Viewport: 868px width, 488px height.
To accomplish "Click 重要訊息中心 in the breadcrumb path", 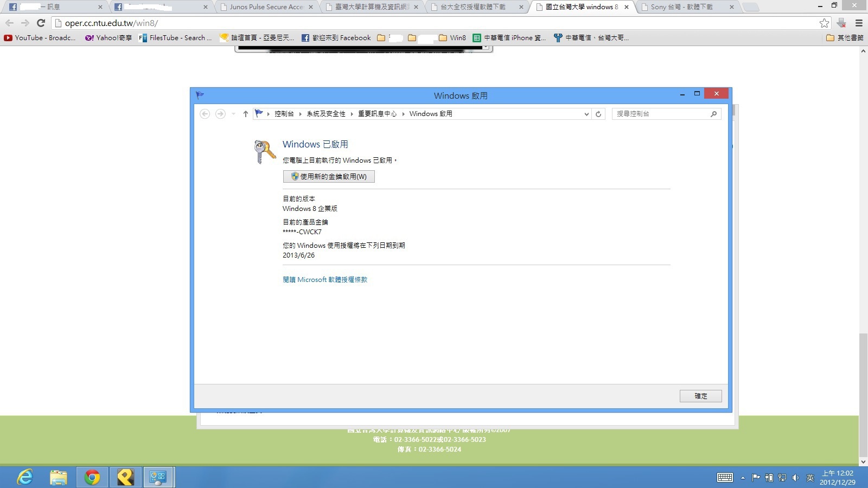I will (378, 114).
